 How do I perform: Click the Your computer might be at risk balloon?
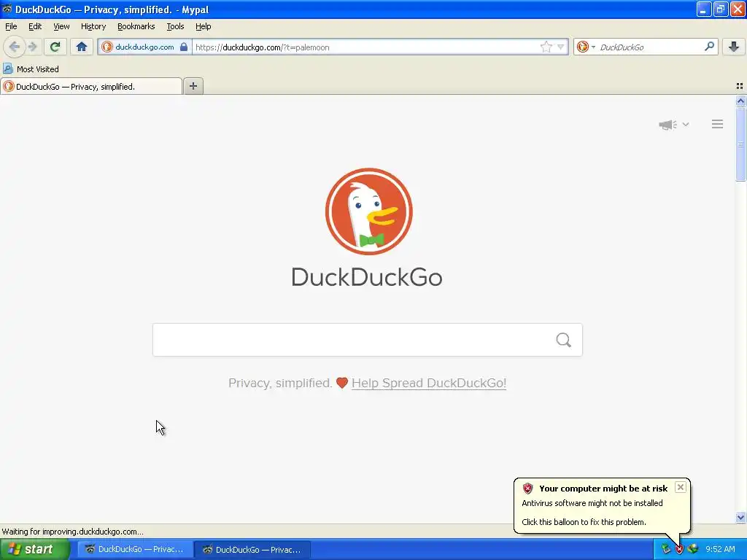[602, 506]
